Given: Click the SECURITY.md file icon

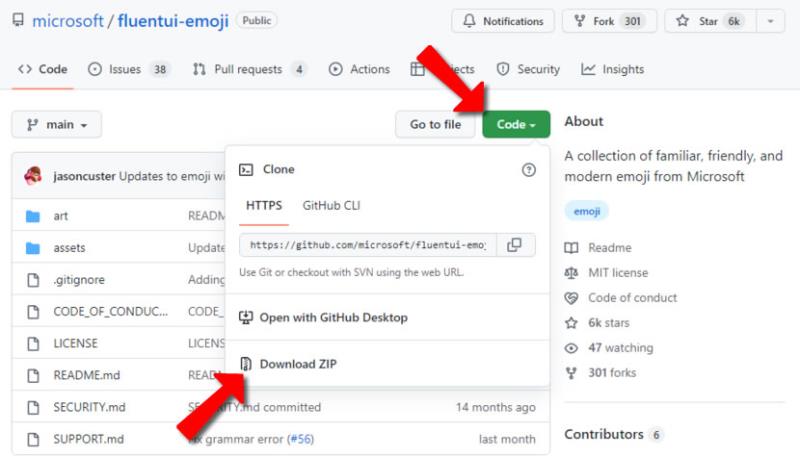Looking at the screenshot, I should point(33,408).
